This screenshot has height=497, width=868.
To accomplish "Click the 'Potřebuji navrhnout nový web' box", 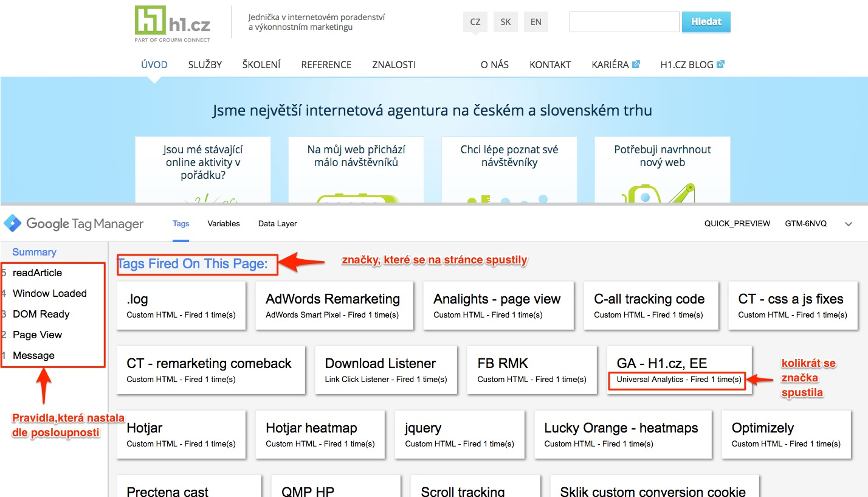I will click(663, 169).
